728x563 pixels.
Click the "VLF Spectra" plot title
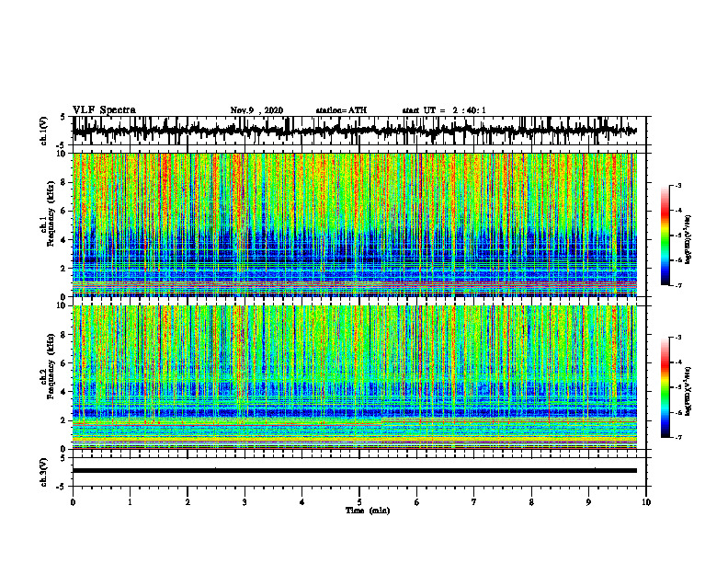pos(104,110)
